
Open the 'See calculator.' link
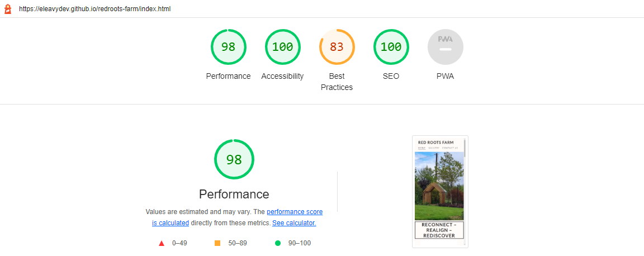point(294,222)
